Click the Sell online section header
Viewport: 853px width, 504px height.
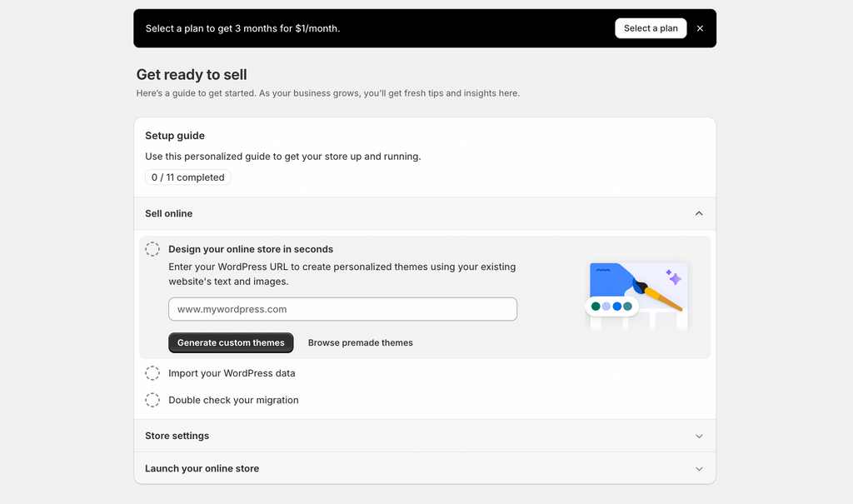(425, 213)
